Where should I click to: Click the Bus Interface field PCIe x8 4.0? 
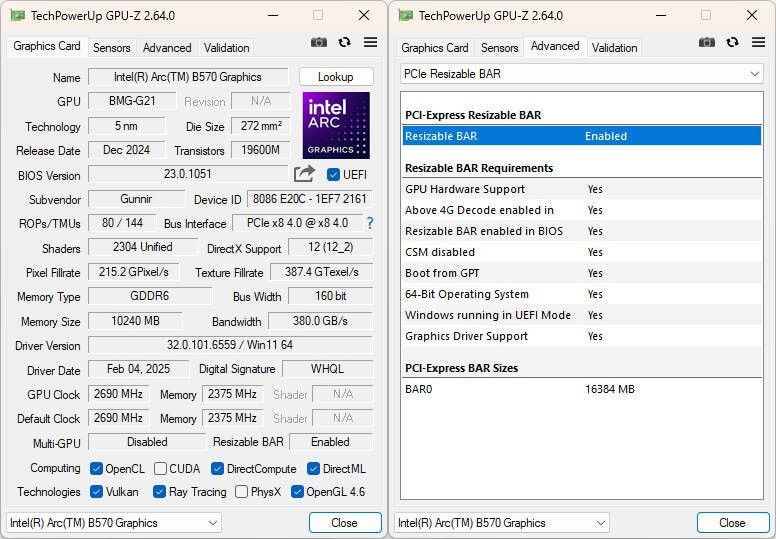pos(297,223)
